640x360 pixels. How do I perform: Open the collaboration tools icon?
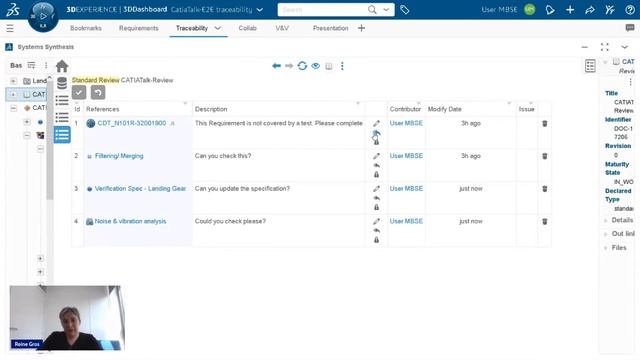coord(610,10)
